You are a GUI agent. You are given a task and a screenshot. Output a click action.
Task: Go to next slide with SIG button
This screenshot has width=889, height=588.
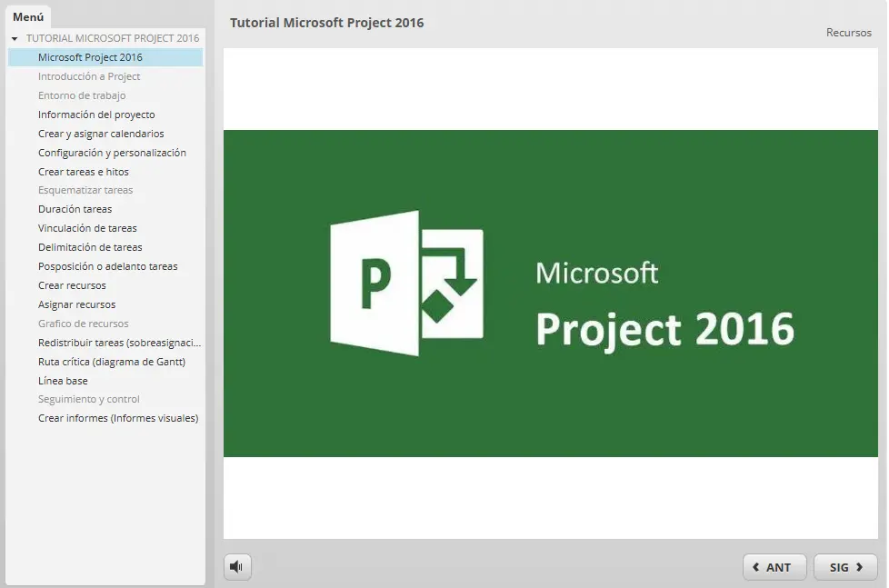coord(845,567)
